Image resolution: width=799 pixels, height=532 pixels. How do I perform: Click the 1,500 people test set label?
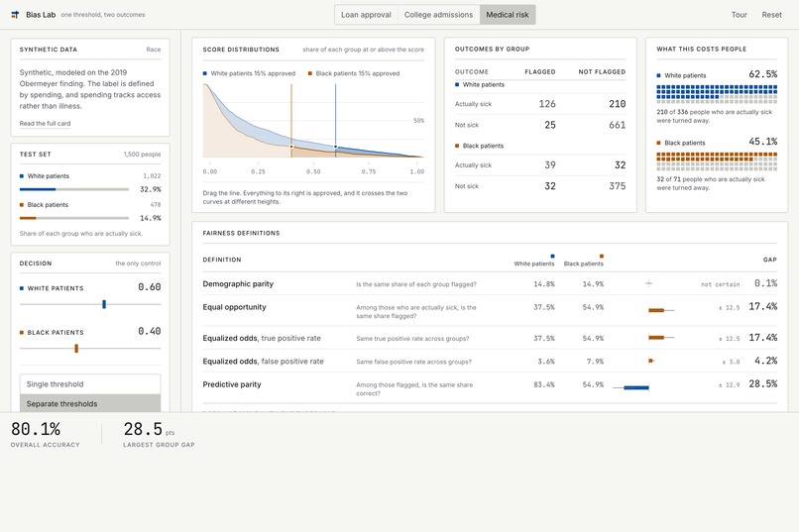tap(142, 155)
